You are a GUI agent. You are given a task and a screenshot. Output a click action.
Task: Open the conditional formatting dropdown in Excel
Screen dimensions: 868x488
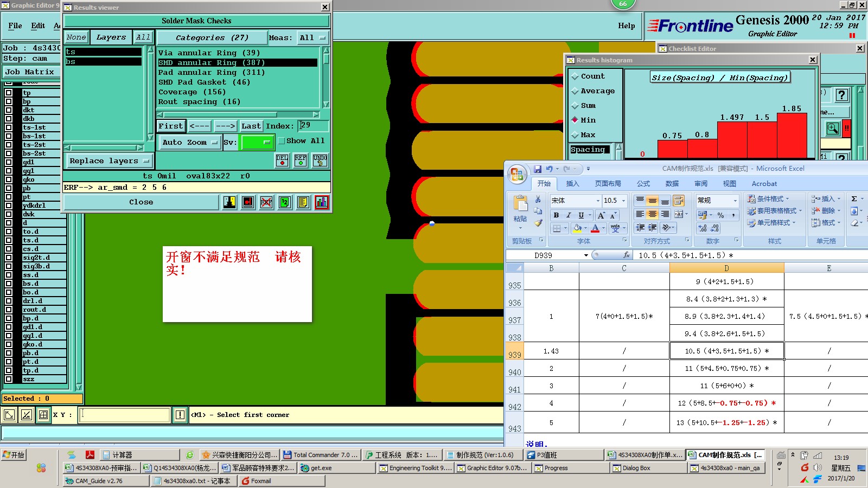point(768,199)
